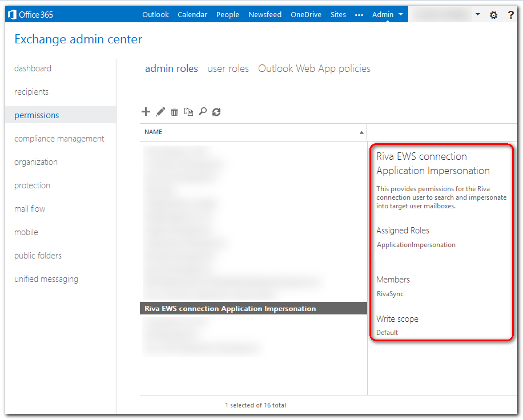The height and width of the screenshot is (420, 523).
Task: Refresh the admin roles list
Action: tap(216, 112)
